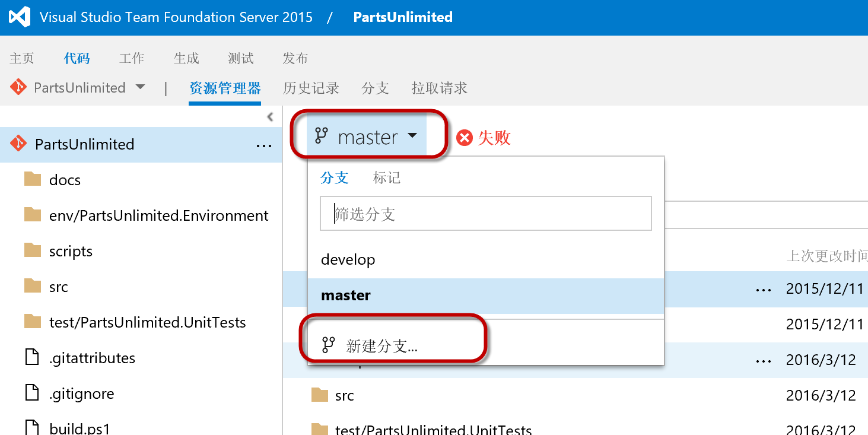Open the PartsUnlimited root ellipsis menu

point(264,145)
